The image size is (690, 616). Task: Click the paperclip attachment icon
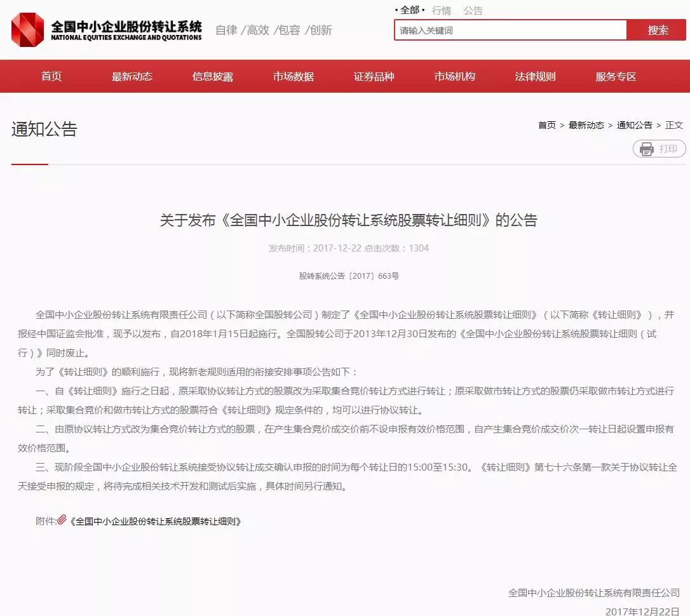[62, 519]
